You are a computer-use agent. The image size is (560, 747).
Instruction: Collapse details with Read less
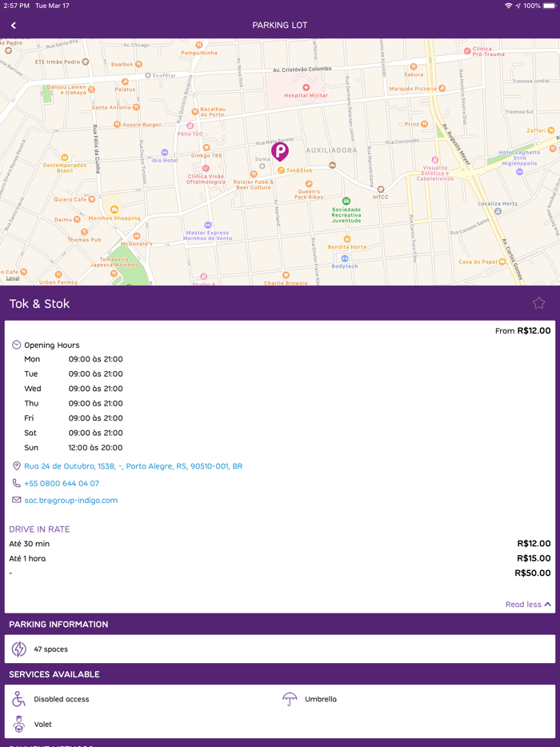click(528, 604)
